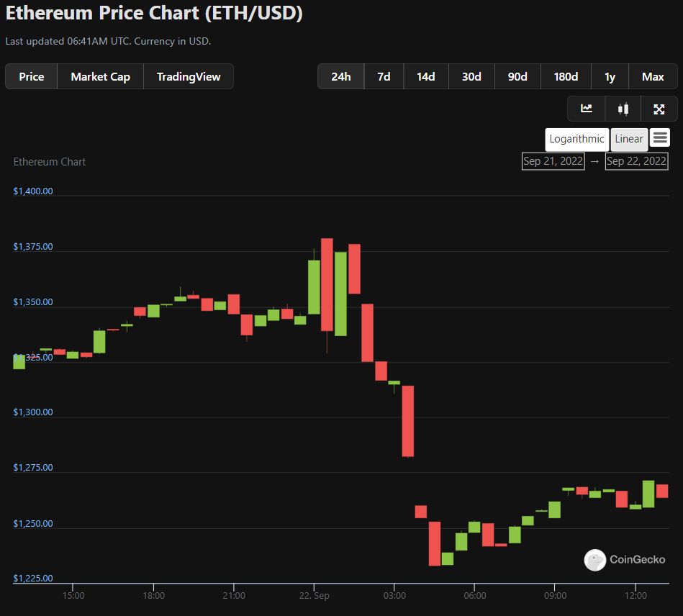Select the 7d time range
Screen dimensions: 683x616
click(384, 77)
